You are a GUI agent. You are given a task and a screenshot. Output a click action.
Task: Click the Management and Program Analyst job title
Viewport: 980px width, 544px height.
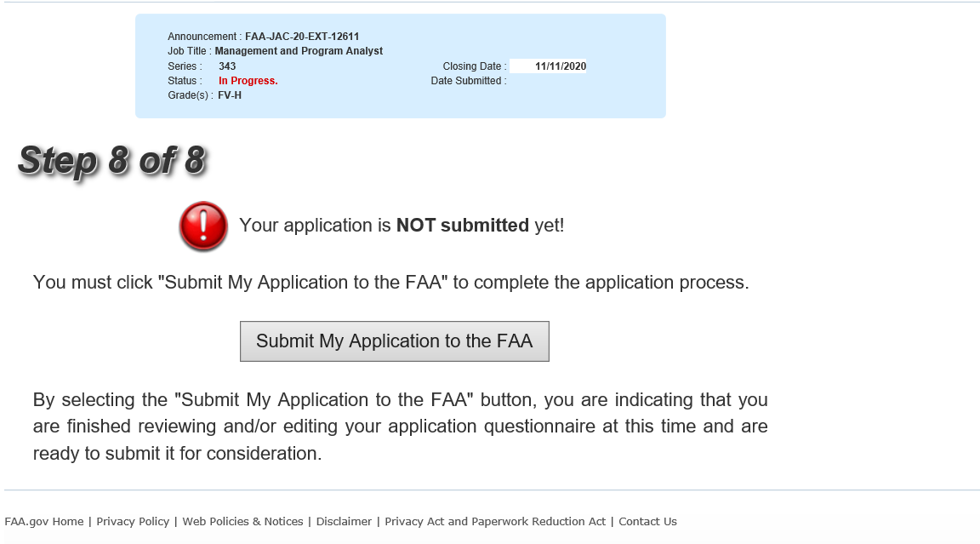[x=299, y=51]
